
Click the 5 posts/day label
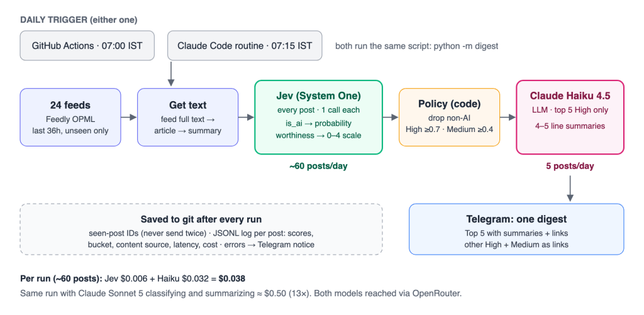[570, 167]
